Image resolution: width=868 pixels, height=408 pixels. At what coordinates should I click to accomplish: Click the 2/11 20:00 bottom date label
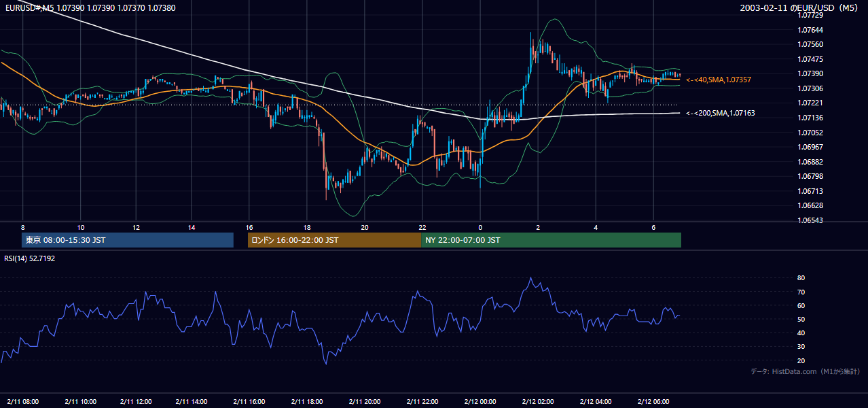(x=365, y=401)
